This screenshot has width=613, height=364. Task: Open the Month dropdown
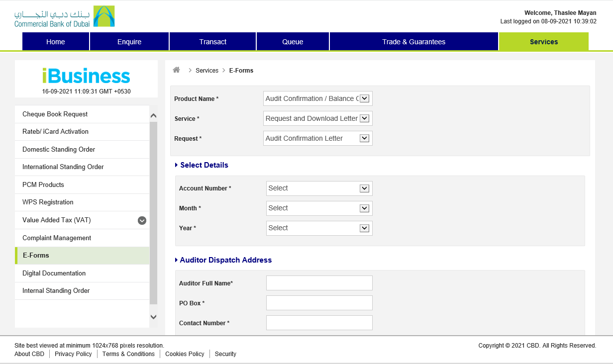(x=319, y=208)
